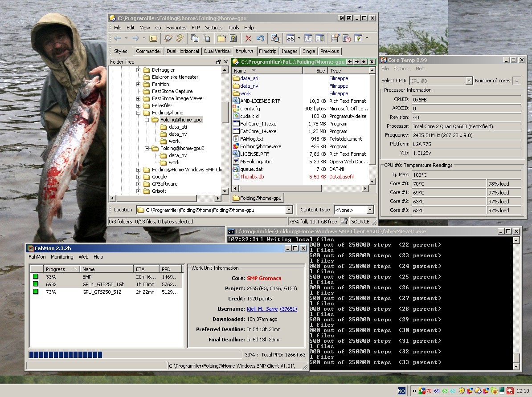The height and width of the screenshot is (397, 532).
Task: Expand the FahMon folder in tree
Action: click(x=139, y=84)
